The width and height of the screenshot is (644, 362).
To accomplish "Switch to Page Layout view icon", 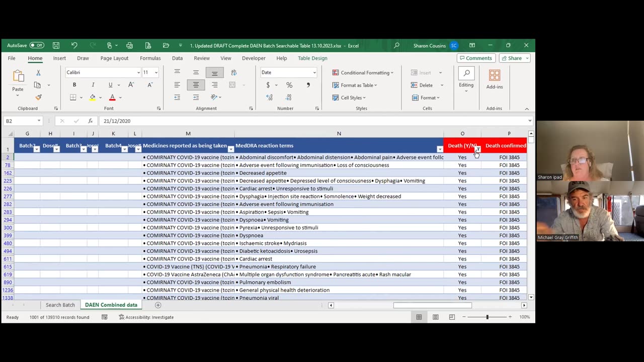I will coord(435,317).
